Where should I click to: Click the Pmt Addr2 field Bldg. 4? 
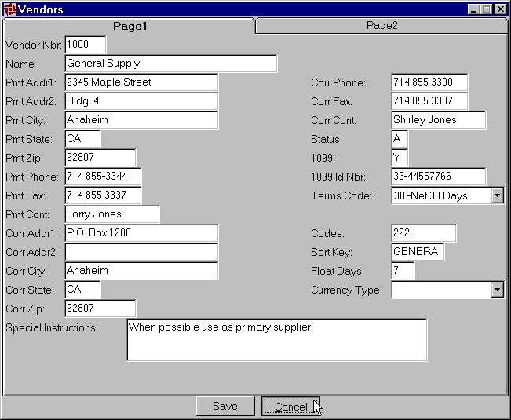tap(141, 101)
